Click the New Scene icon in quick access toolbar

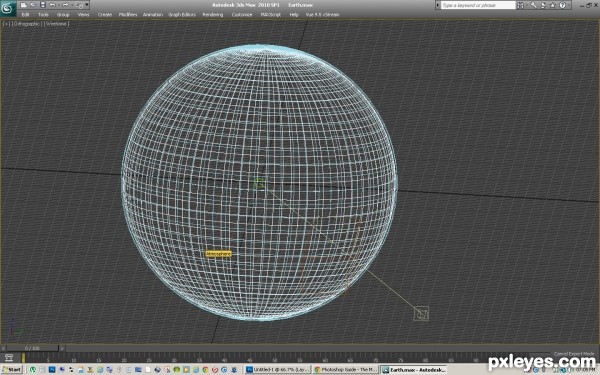point(24,5)
